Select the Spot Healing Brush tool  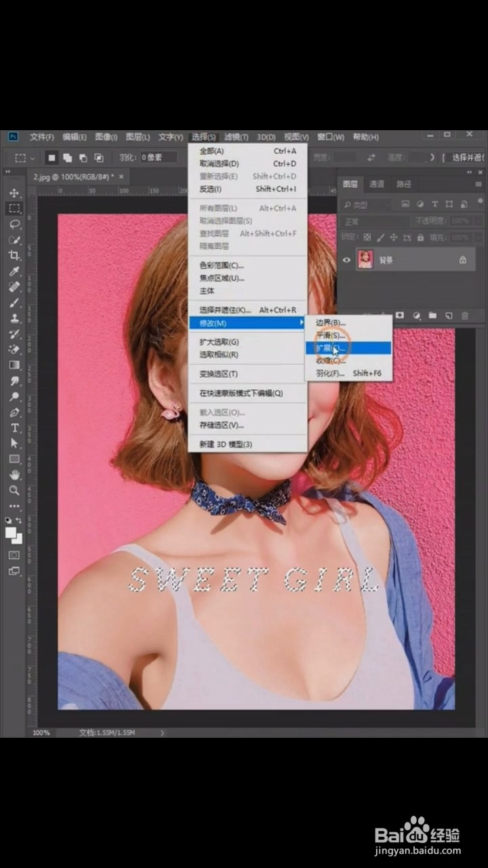pos(14,287)
